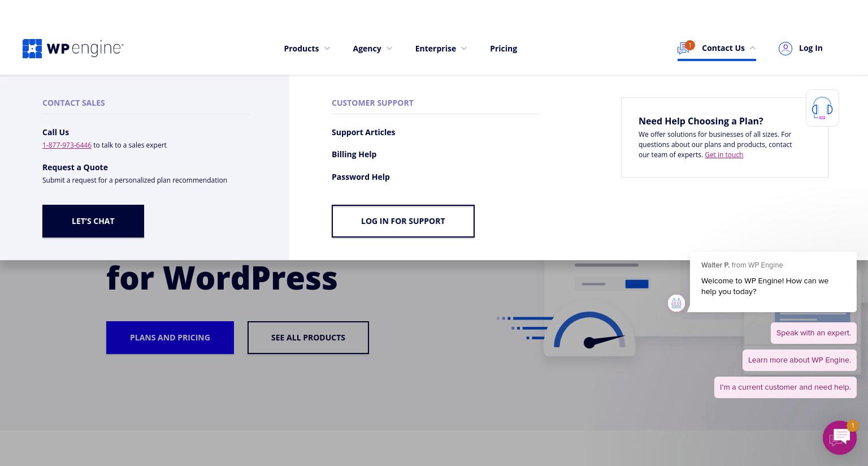Collapse the Contact Us menu chevron

click(753, 48)
